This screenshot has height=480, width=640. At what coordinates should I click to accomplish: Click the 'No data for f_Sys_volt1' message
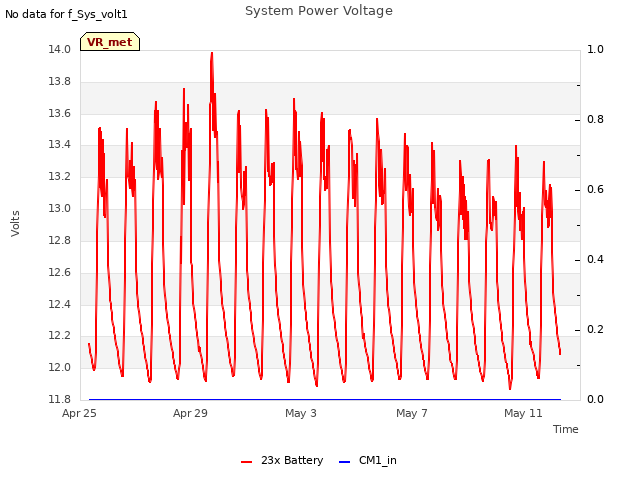tap(66, 14)
